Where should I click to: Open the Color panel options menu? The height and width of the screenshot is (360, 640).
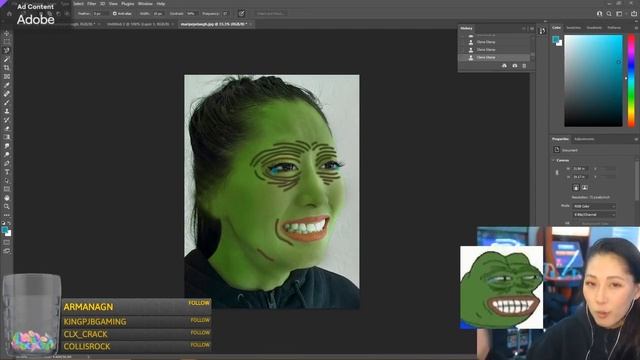pyautogui.click(x=636, y=28)
